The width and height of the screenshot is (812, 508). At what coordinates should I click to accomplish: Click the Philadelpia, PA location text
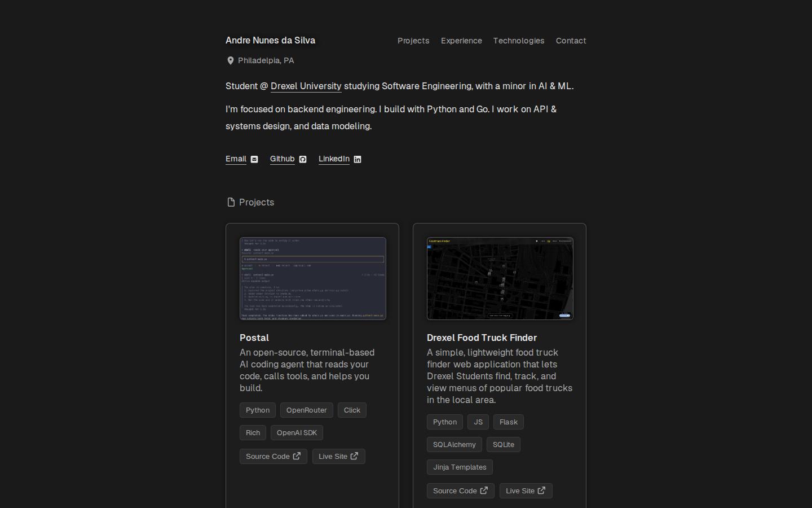point(266,60)
